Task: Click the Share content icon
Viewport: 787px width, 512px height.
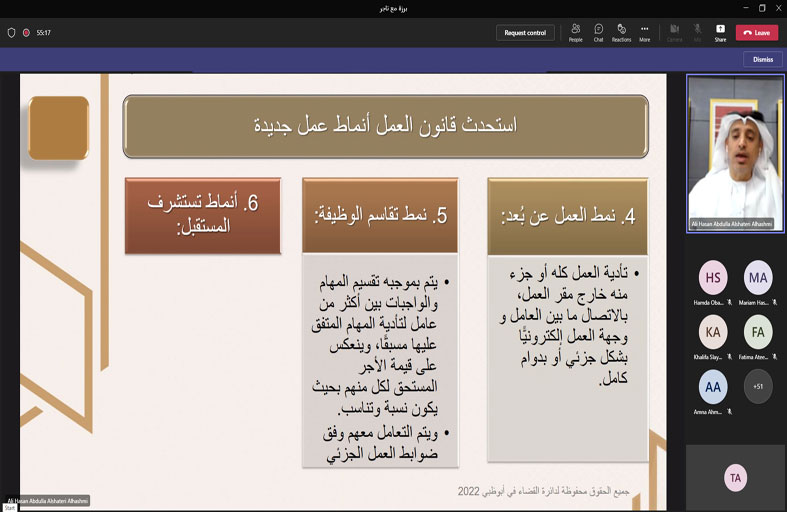Action: [720, 32]
